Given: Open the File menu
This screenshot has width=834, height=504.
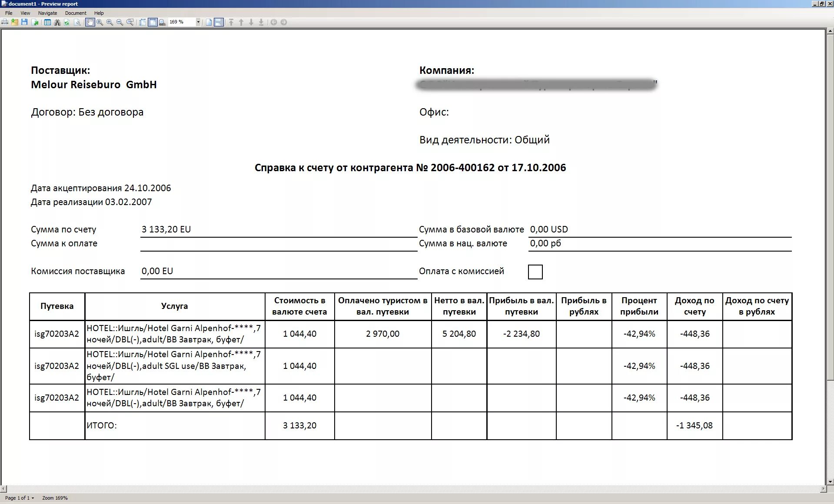Looking at the screenshot, I should point(9,13).
